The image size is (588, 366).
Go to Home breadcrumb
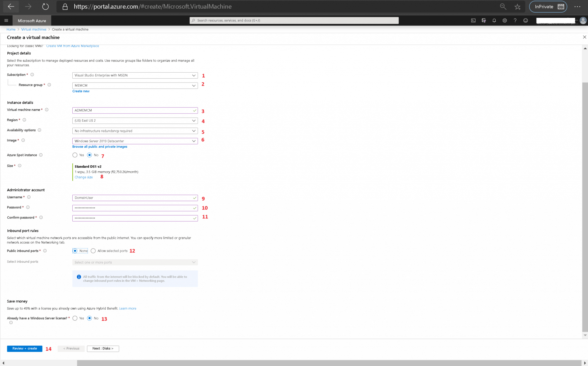[x=11, y=29]
